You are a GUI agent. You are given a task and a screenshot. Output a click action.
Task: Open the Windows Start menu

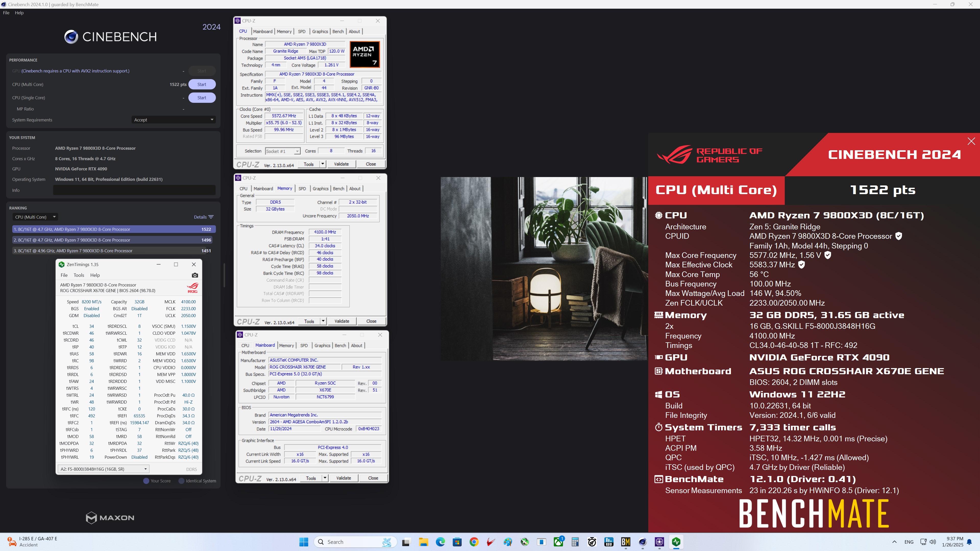304,542
